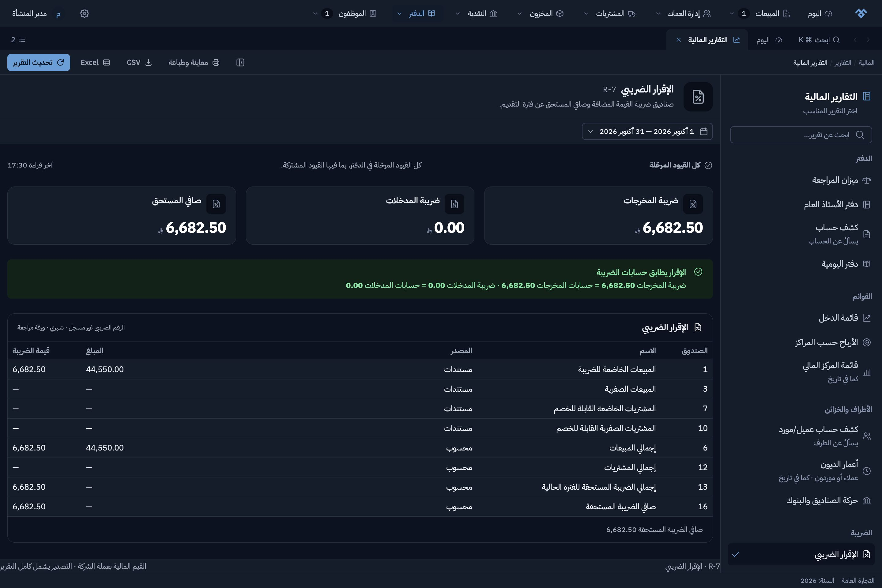Open حركة الصناديق والبنوك report
The width and height of the screenshot is (882, 588).
pos(801,501)
